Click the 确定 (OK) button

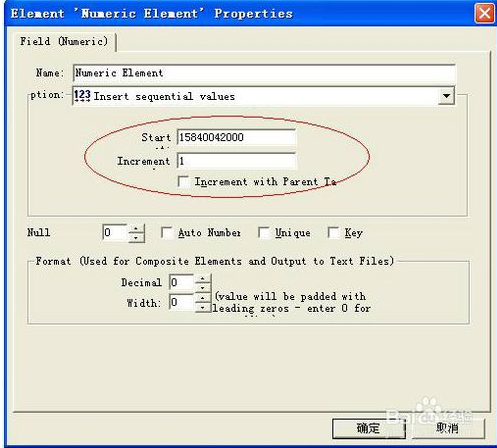(x=368, y=428)
